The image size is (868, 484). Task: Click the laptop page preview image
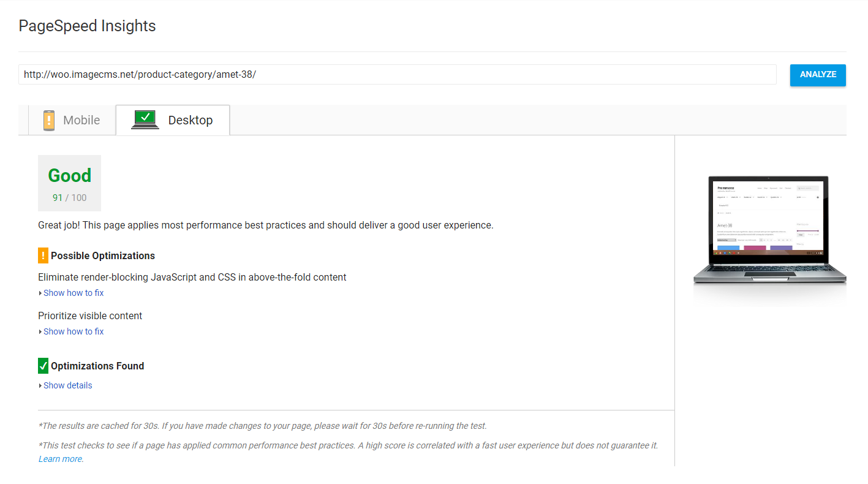pyautogui.click(x=770, y=239)
